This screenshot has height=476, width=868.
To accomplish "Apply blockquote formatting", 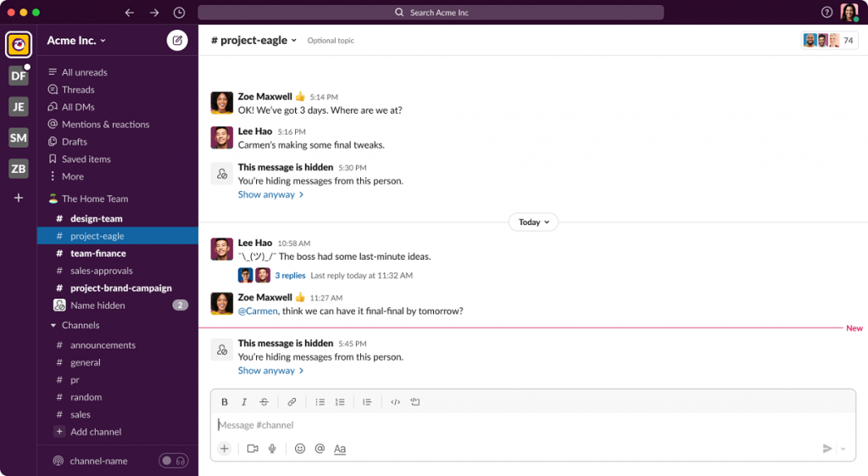I will click(366, 401).
